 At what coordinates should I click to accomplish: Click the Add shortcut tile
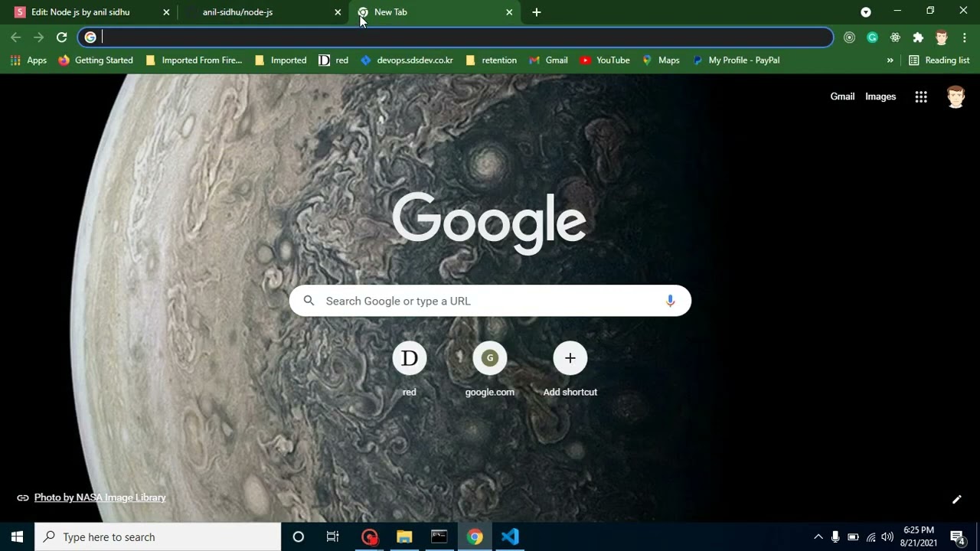point(570,369)
